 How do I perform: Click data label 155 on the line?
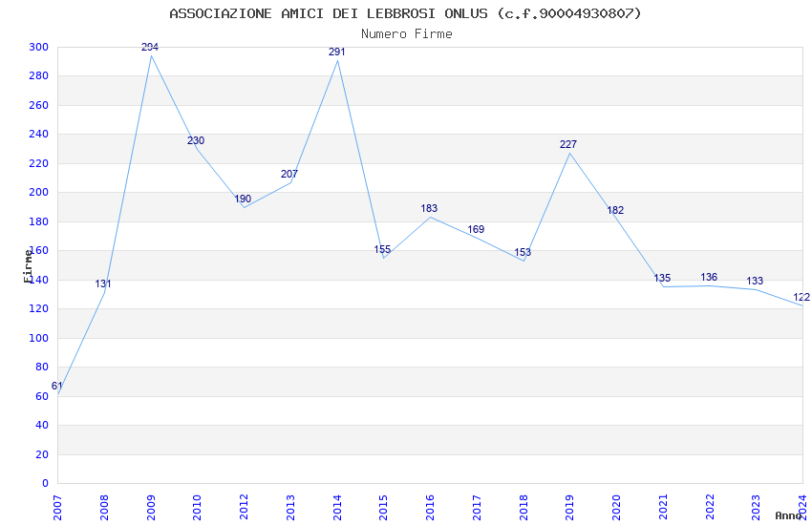click(382, 250)
